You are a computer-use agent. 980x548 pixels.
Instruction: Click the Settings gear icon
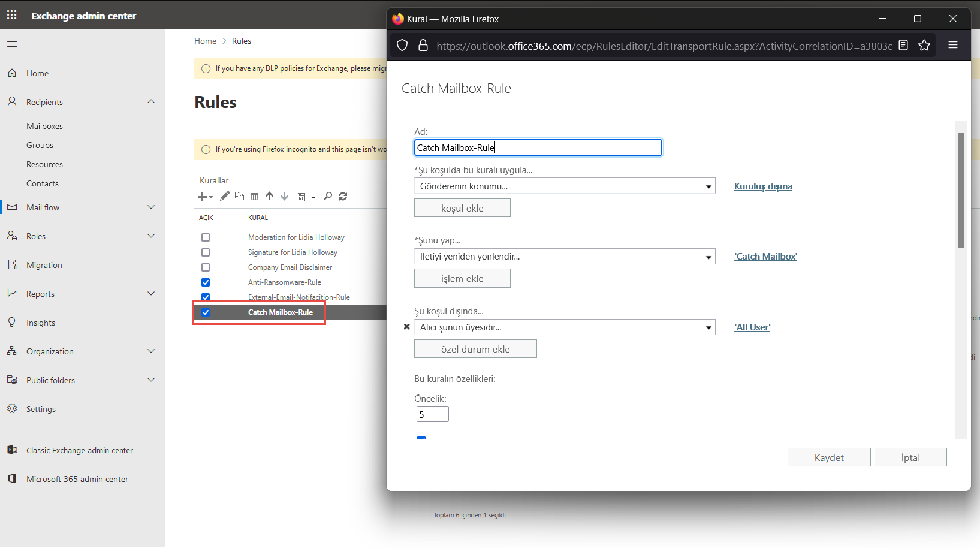click(x=12, y=409)
